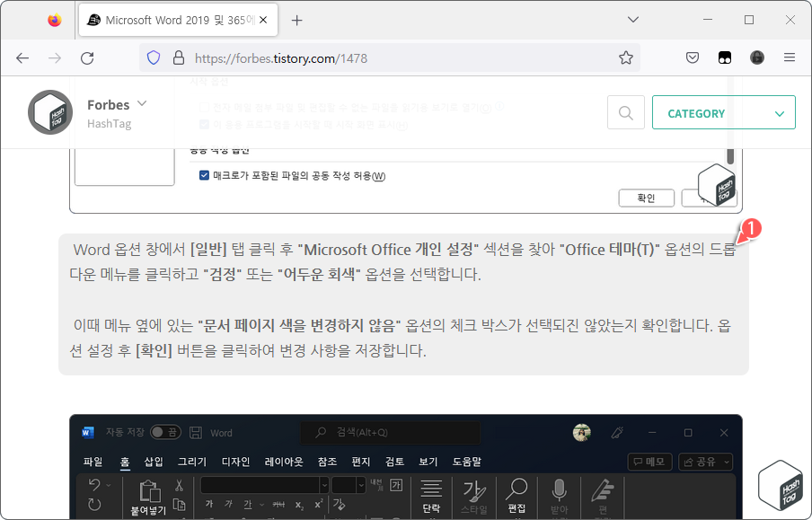This screenshot has height=520, width=812.
Task: Click the Word user profile avatar
Action: click(582, 433)
